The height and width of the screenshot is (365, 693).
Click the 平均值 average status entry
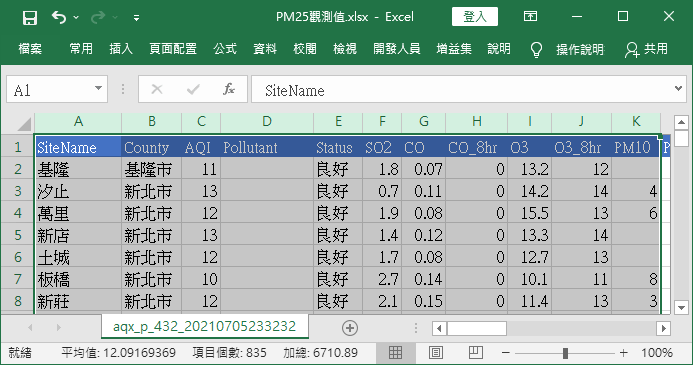118,353
